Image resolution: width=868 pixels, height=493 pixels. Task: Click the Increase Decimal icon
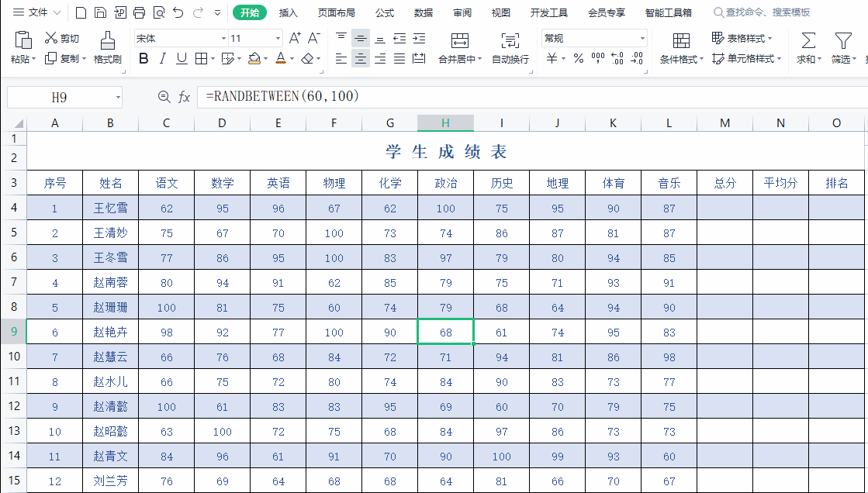click(617, 58)
